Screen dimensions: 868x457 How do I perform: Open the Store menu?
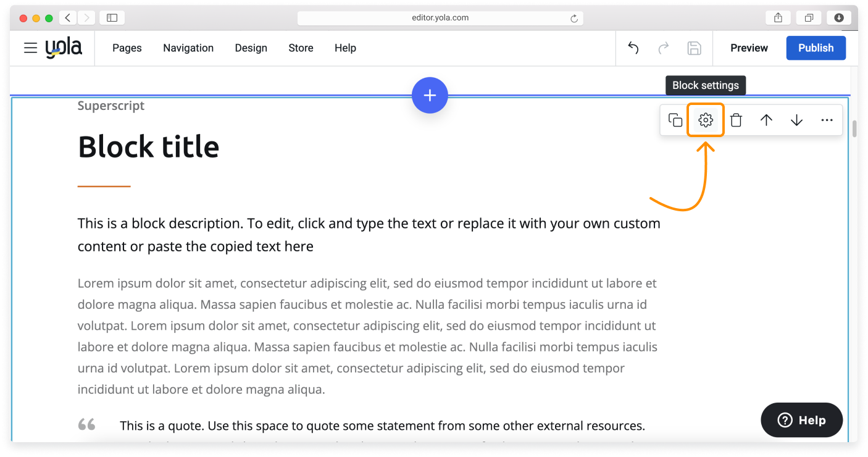(x=301, y=48)
